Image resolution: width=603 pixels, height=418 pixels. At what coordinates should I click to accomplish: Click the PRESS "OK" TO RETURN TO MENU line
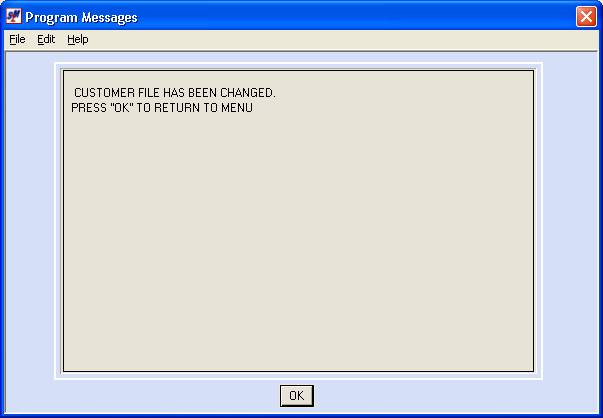162,108
